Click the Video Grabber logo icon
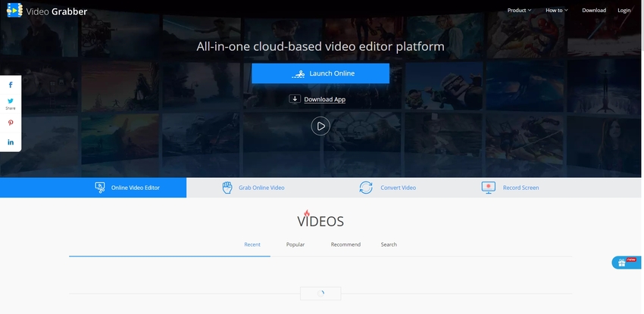644x314 pixels. (x=14, y=11)
